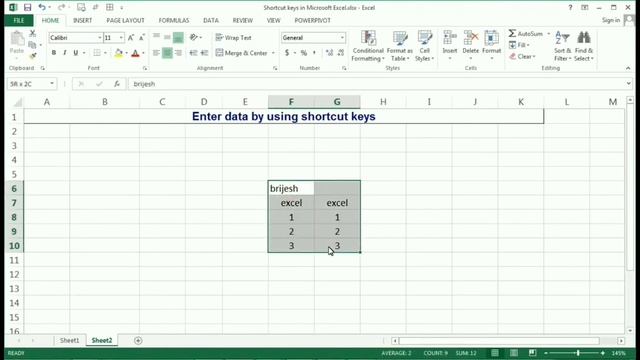Expand the formula bar
This screenshot has height=360, width=640.
(628, 84)
